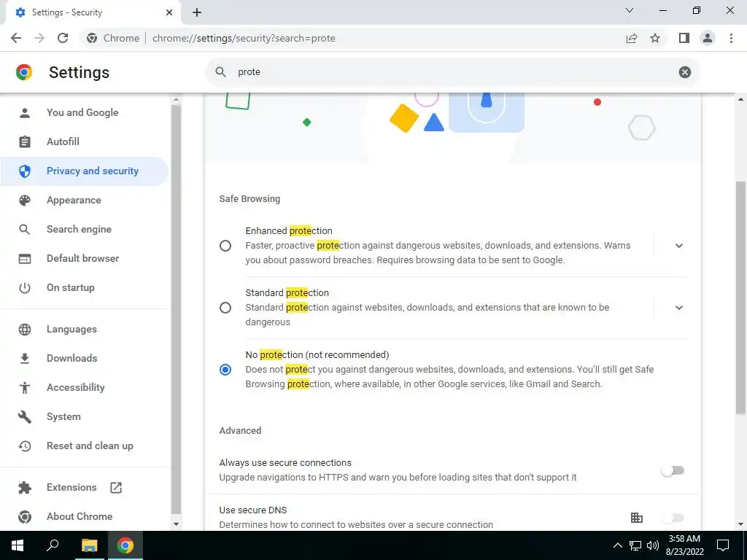This screenshot has height=560, width=747.
Task: Open File Explorer from taskbar
Action: pyautogui.click(x=89, y=545)
